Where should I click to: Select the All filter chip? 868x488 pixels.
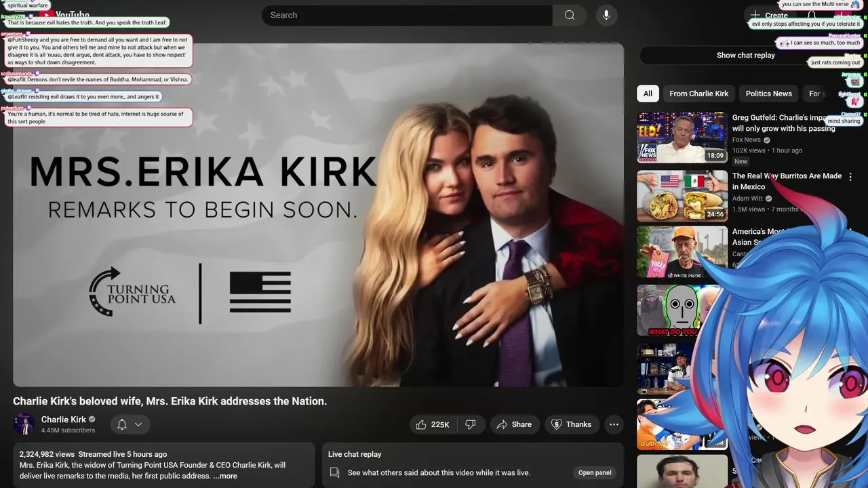tap(648, 94)
